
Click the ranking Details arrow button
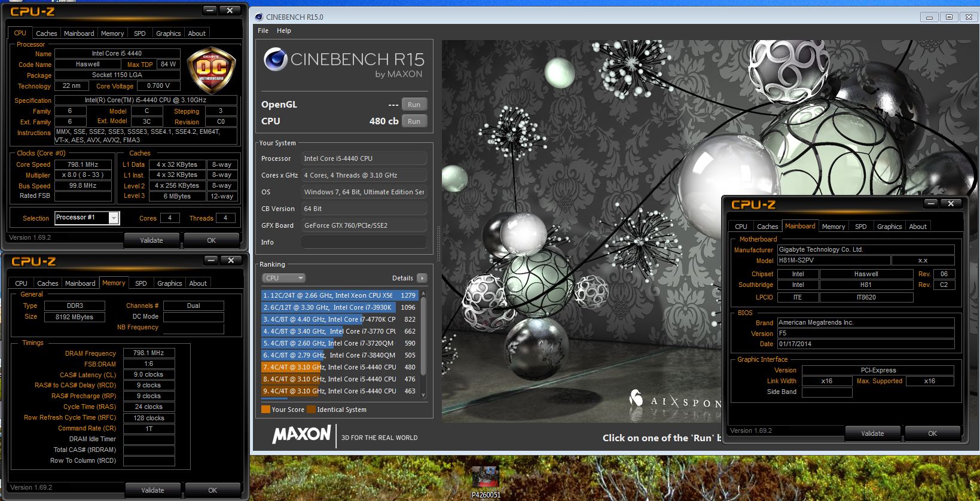(422, 278)
